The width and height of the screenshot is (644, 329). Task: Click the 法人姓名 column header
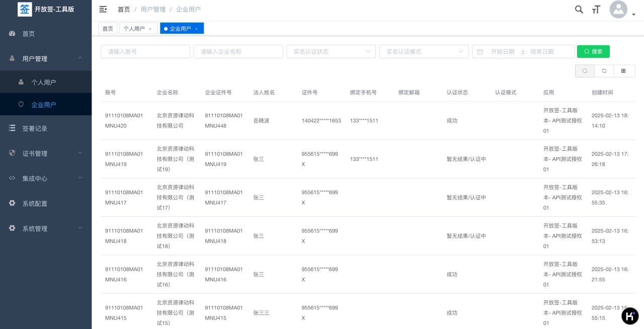264,93
